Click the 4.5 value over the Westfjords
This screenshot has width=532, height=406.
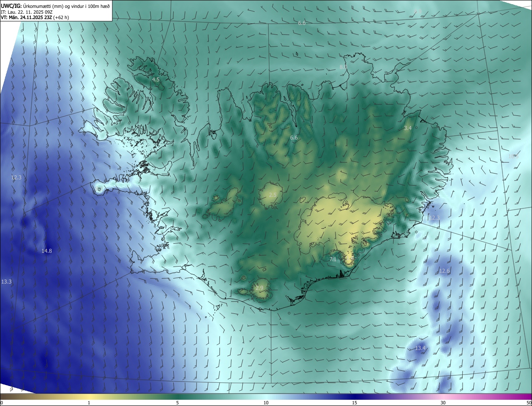coord(155,79)
